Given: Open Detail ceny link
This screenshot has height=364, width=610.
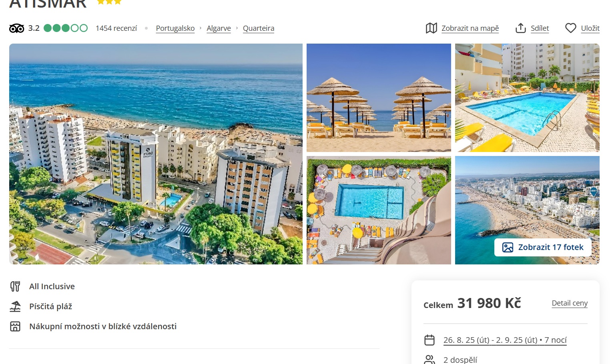Looking at the screenshot, I should click(x=570, y=303).
